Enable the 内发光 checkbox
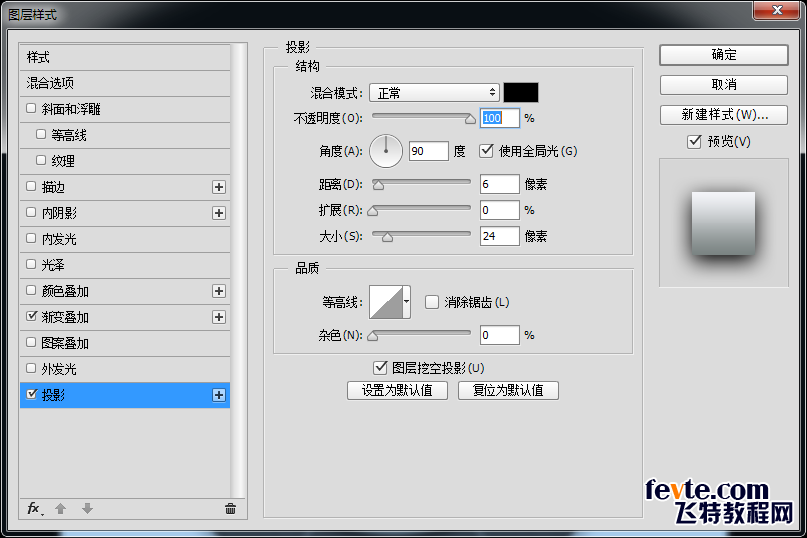This screenshot has width=807, height=538. point(31,238)
